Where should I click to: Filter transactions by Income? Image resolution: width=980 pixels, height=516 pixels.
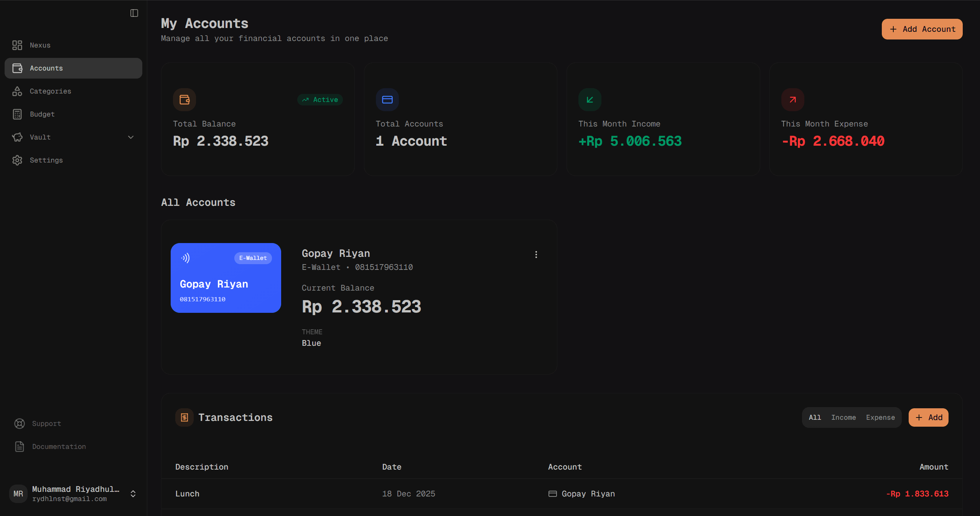coord(843,417)
